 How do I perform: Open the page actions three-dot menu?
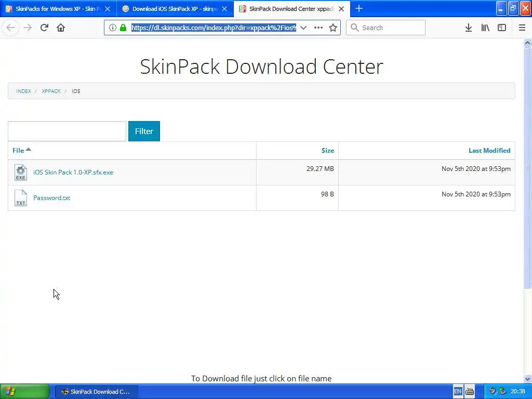pyautogui.click(x=318, y=28)
